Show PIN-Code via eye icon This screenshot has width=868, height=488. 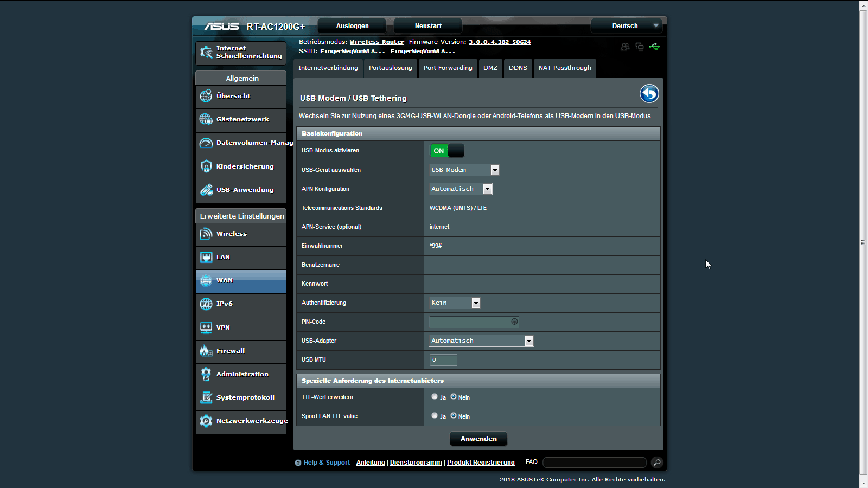[x=514, y=322]
